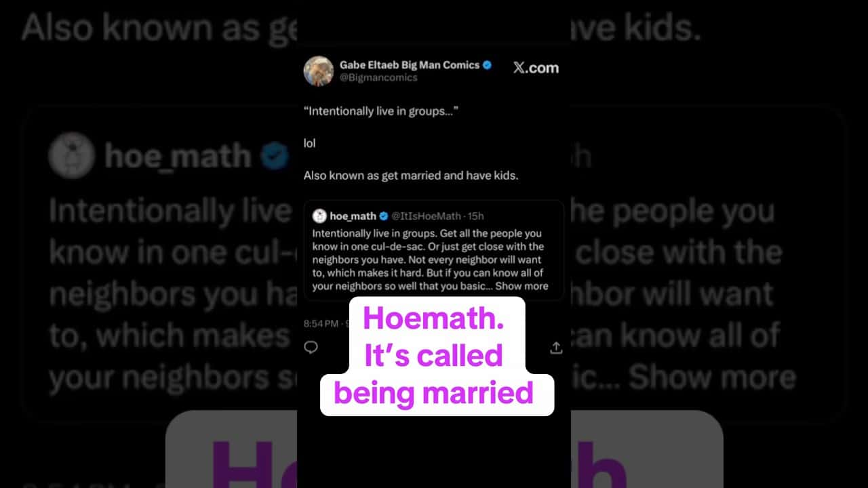Click the reply speech-bubble icon under the tweet

[x=311, y=348]
